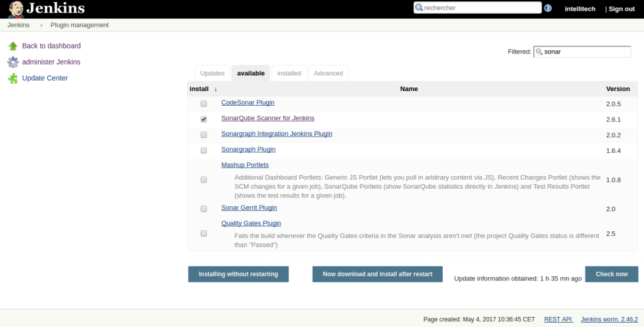
Task: Open the Updates tab
Action: point(213,73)
